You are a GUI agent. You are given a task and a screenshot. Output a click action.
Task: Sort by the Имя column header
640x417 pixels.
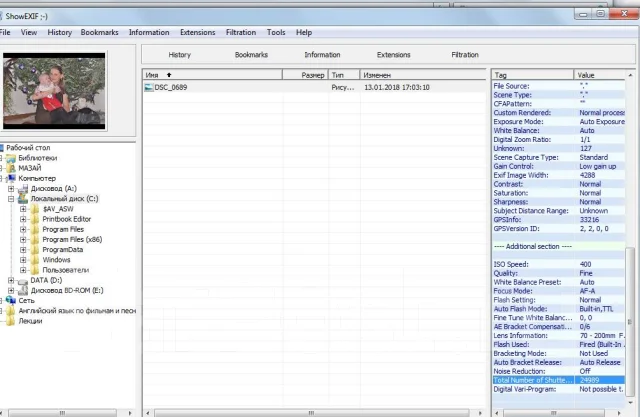pos(212,75)
